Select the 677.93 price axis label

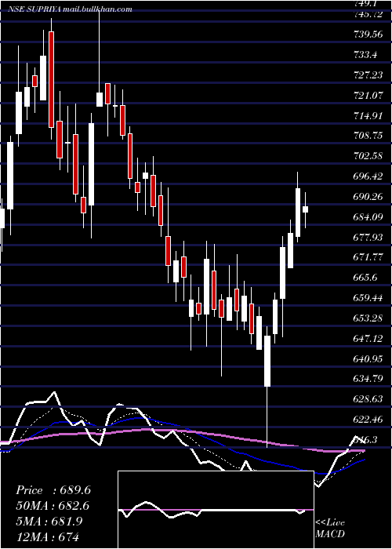(366, 238)
